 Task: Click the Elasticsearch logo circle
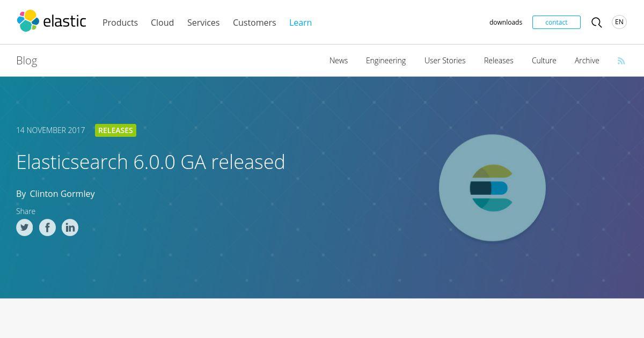pos(492,188)
